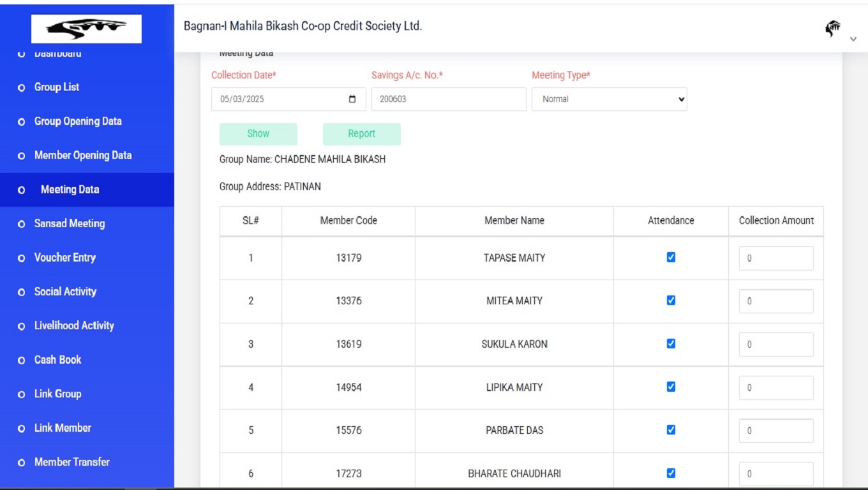
Task: Open the calendar picker in Collection Date
Action: click(352, 100)
